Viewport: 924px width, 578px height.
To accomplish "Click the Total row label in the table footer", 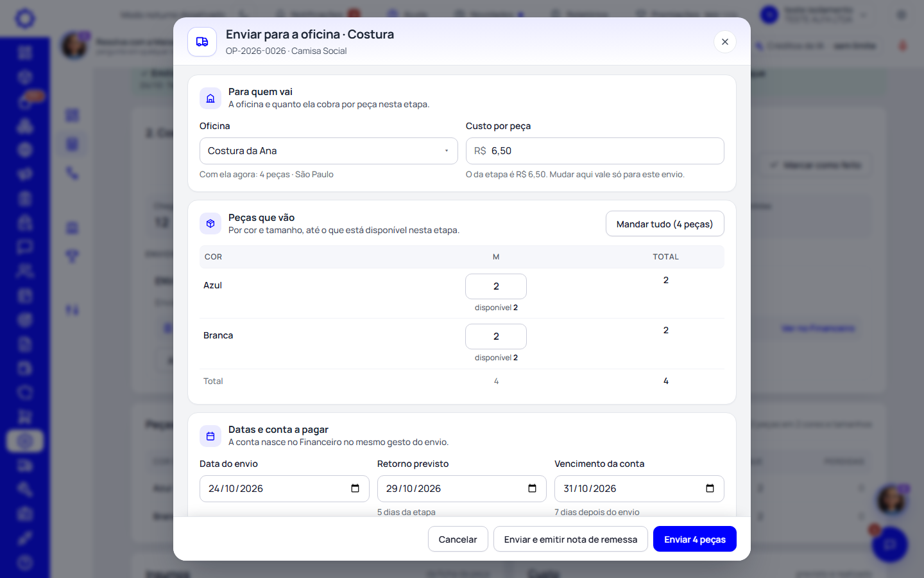I will 213,381.
